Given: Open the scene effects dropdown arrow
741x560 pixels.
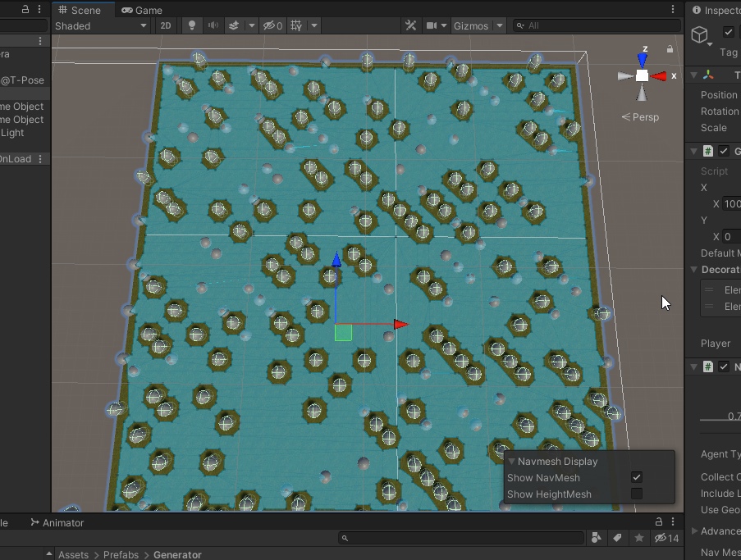Looking at the screenshot, I should 251,26.
